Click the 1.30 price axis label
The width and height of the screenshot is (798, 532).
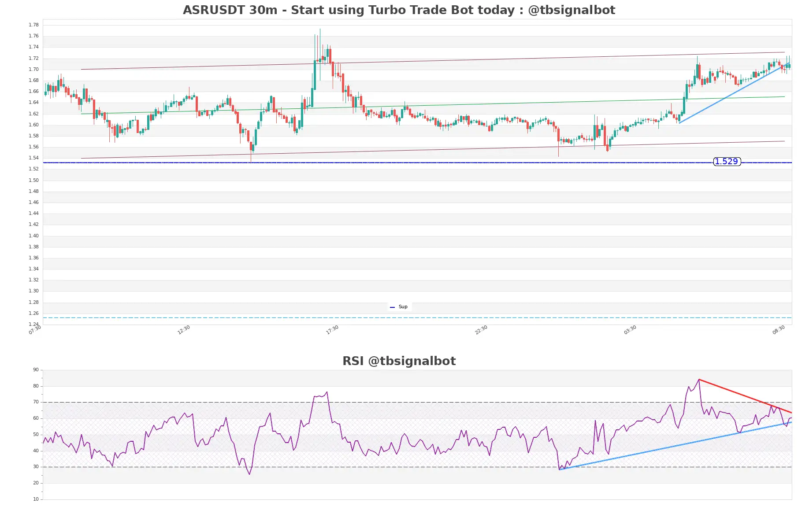(33, 291)
